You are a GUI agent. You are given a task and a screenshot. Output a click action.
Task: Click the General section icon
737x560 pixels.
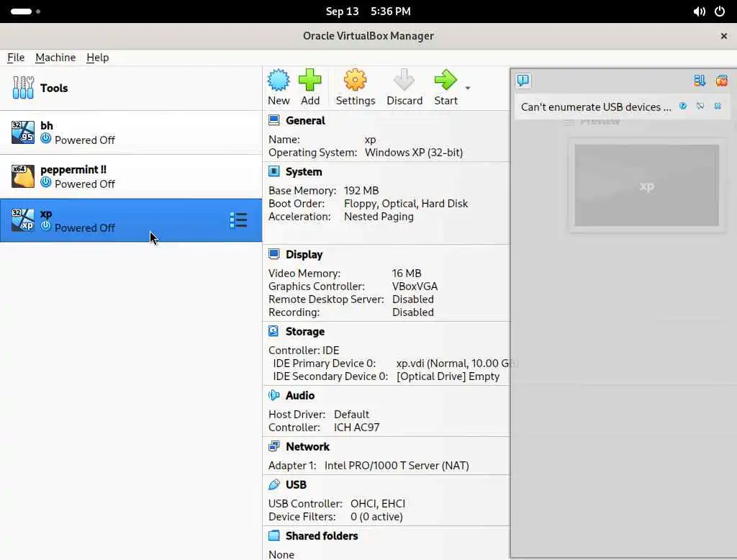click(274, 120)
